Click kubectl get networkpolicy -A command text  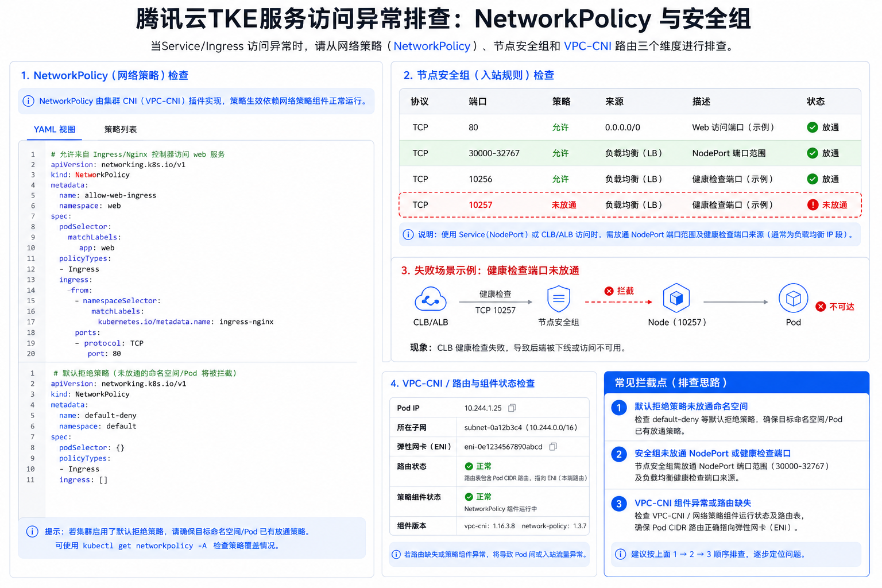click(145, 546)
